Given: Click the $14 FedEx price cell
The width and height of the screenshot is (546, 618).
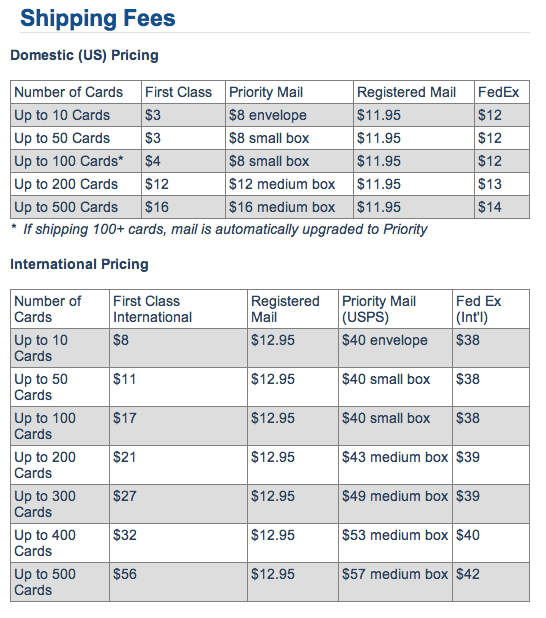Looking at the screenshot, I should tap(501, 207).
